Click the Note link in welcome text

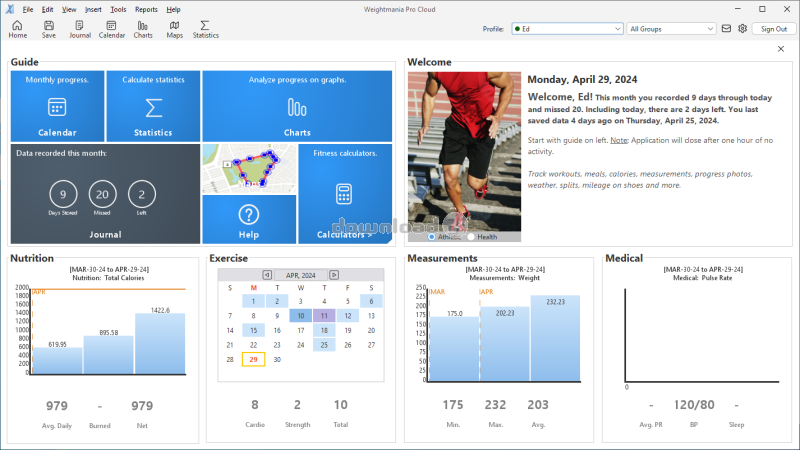619,140
